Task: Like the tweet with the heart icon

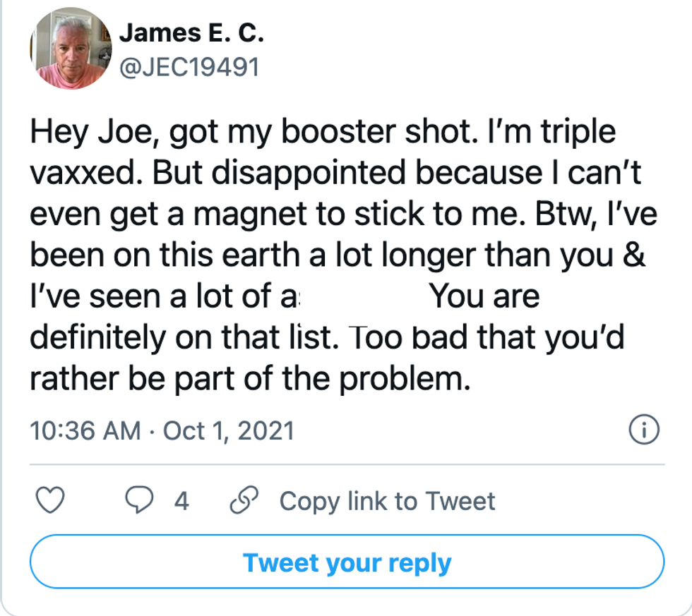Action: coord(49,501)
